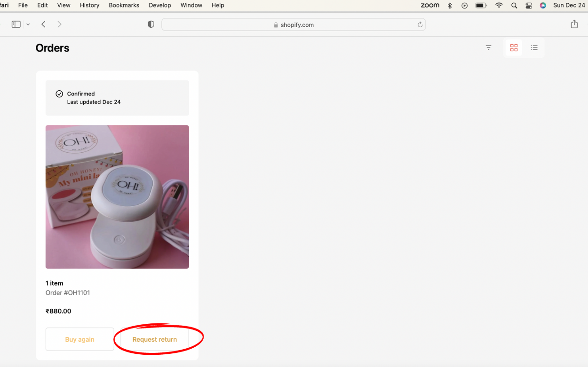588x367 pixels.
Task: Click the shopify.com address bar
Action: point(294,25)
